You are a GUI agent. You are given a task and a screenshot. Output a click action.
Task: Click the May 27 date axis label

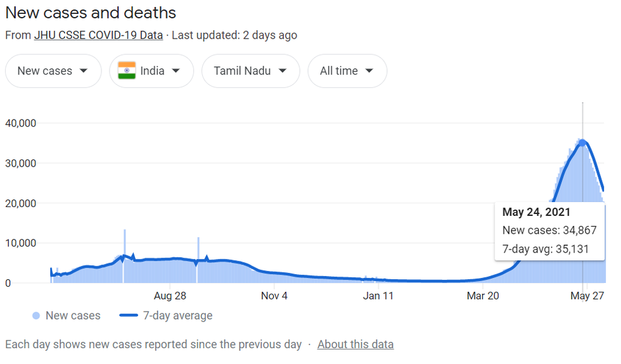tap(587, 296)
